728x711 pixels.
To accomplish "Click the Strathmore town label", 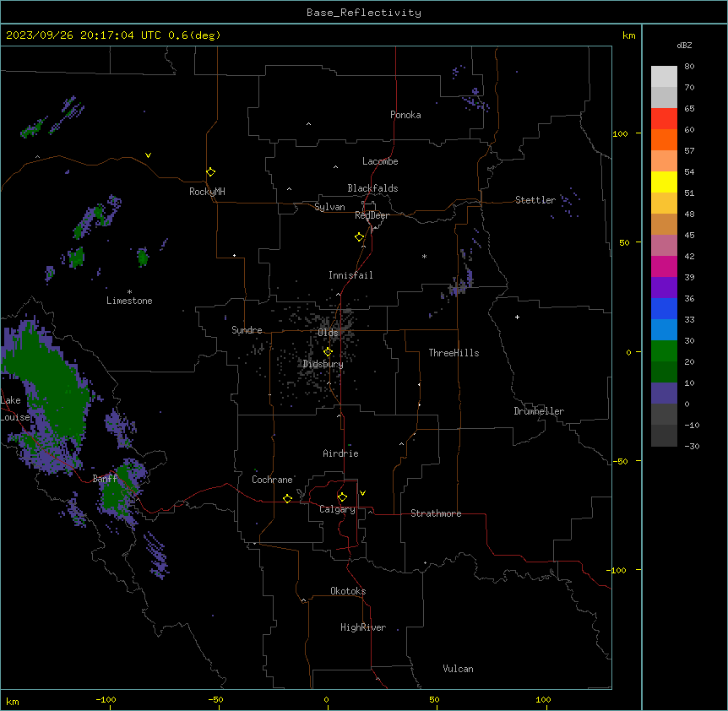I will click(436, 513).
